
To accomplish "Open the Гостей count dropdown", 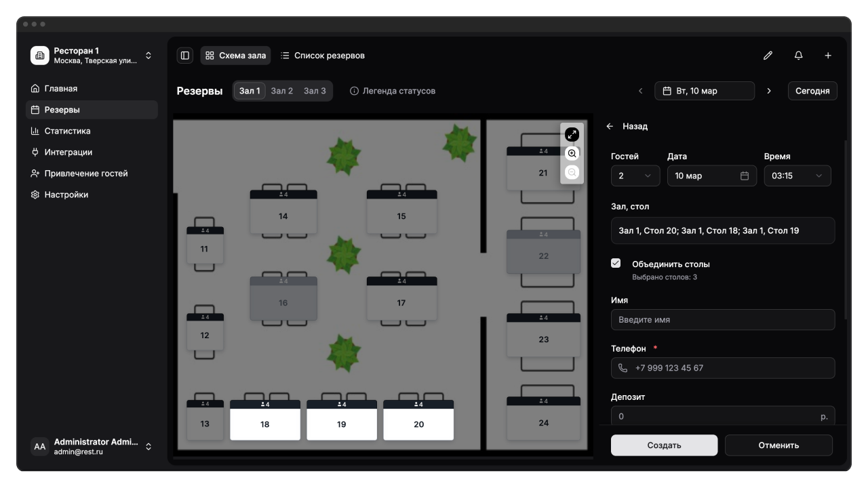I will pyautogui.click(x=635, y=176).
